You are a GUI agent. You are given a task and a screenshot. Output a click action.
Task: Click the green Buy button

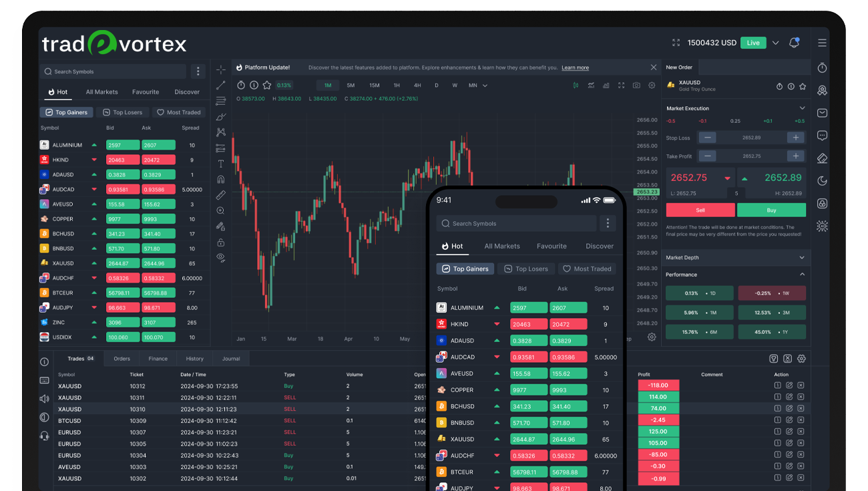pyautogui.click(x=771, y=210)
